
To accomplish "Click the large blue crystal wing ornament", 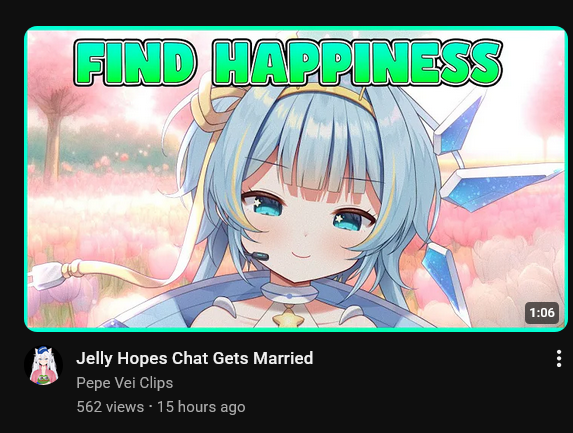I will [501, 186].
